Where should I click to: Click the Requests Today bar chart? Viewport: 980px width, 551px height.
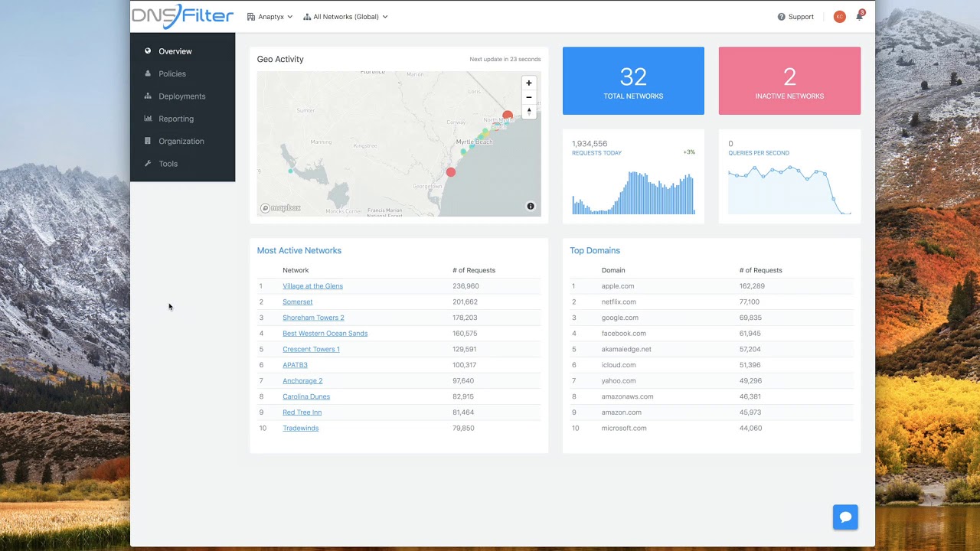pos(633,193)
